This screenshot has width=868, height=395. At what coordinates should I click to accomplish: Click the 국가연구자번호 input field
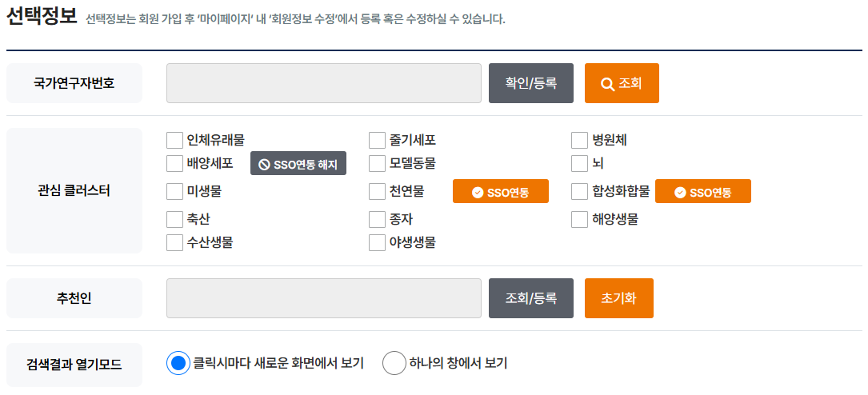point(323,83)
